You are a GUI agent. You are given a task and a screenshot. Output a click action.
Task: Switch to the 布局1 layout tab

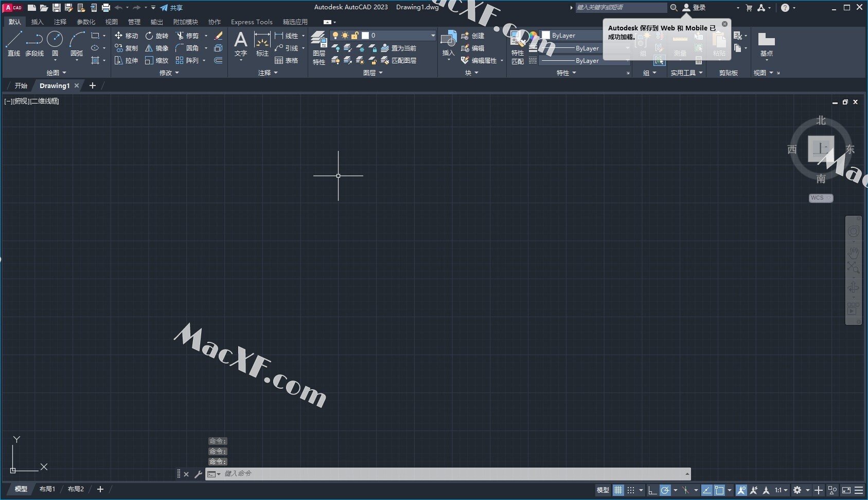point(47,489)
